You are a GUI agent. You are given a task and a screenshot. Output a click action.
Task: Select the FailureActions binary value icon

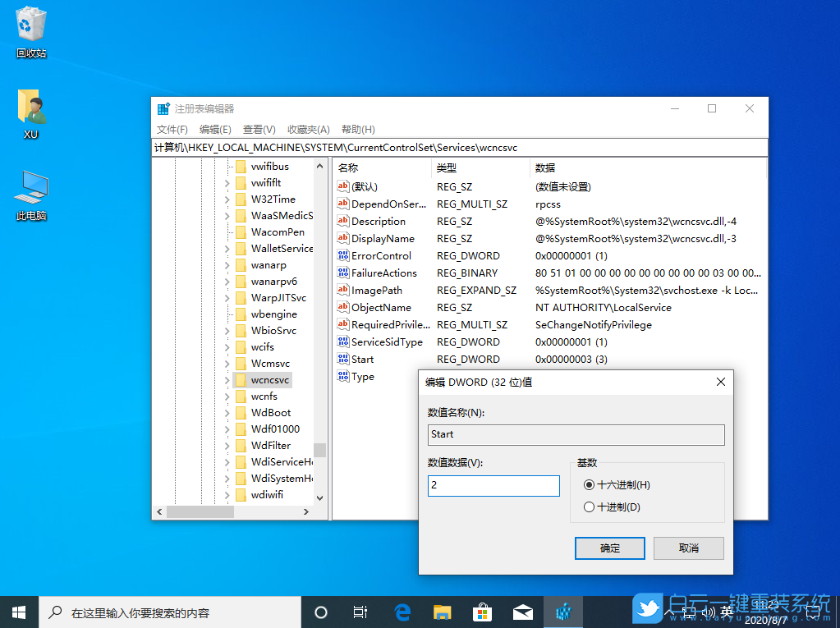click(x=343, y=273)
